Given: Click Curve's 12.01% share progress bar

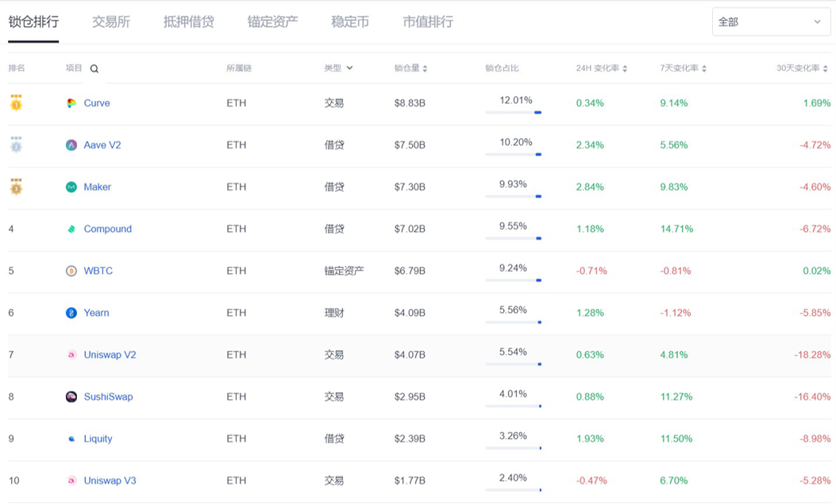Looking at the screenshot, I should [x=514, y=113].
